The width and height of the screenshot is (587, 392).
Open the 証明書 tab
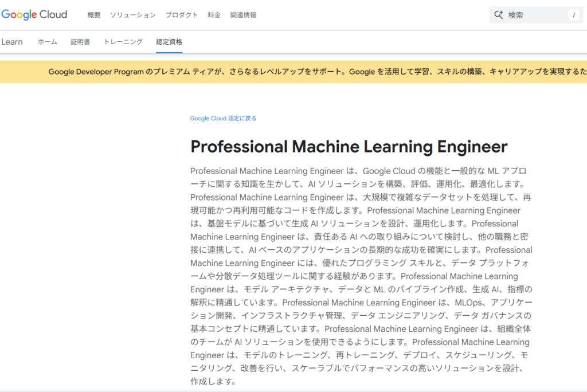[80, 42]
